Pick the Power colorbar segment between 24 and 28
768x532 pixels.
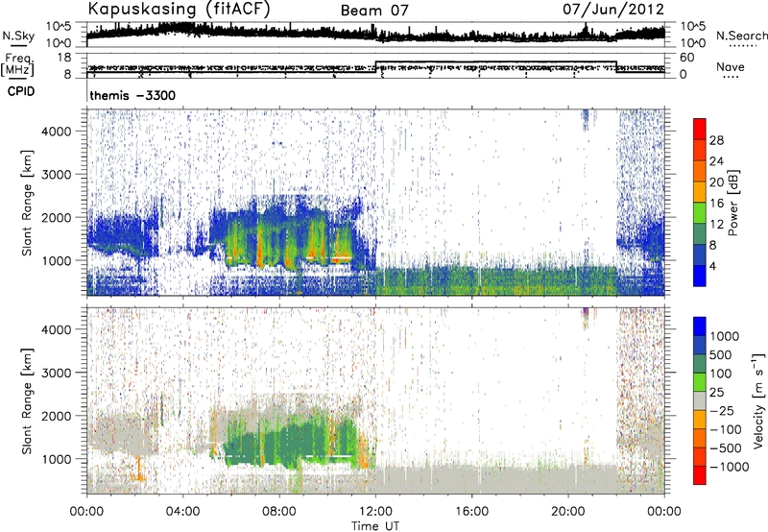(x=700, y=151)
